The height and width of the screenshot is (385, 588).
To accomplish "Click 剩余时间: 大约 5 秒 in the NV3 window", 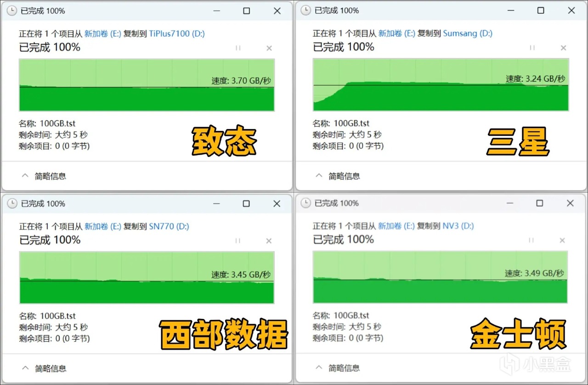I will (347, 327).
